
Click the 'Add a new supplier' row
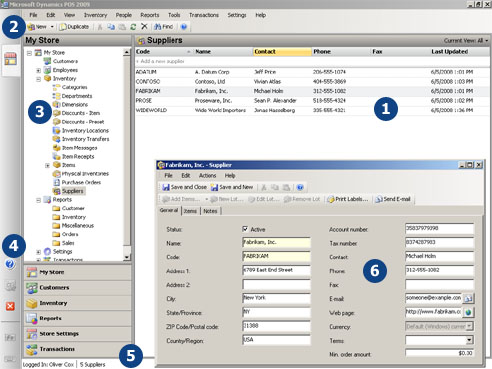pyautogui.click(x=312, y=61)
